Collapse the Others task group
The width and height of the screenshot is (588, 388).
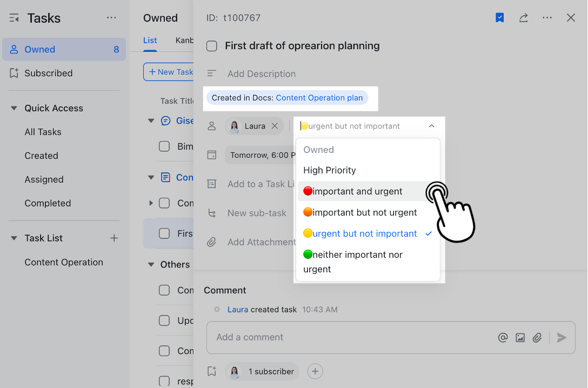[151, 265]
